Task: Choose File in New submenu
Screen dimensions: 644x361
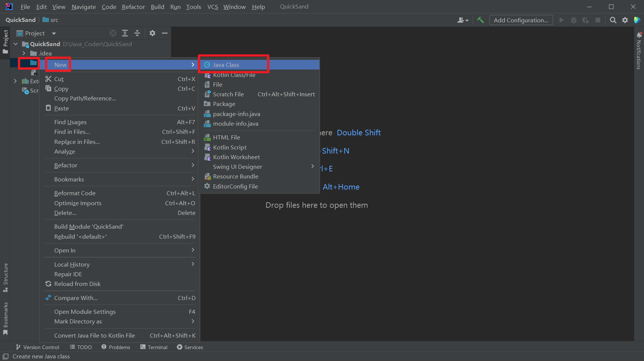Action: (x=259, y=84)
